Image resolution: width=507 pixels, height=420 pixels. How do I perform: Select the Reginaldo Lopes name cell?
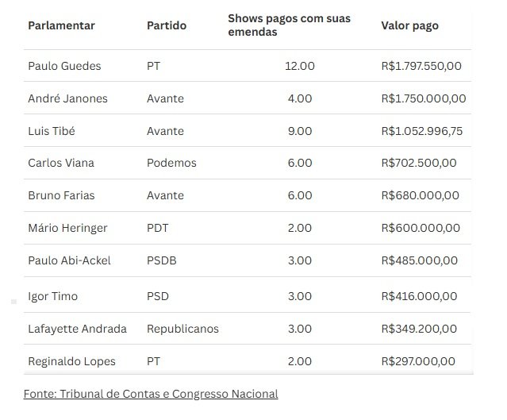click(71, 361)
